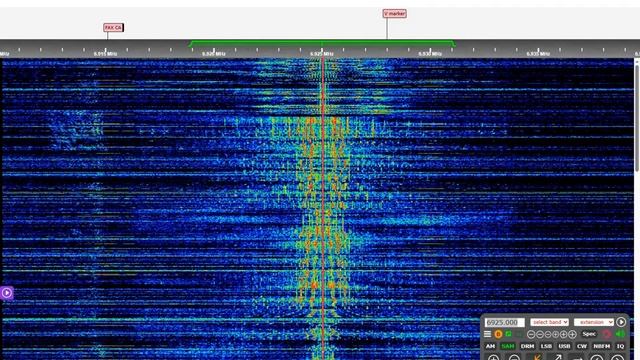Image resolution: width=640 pixels, height=360 pixels.
Task: Click the 6.930 MHz scale label
Action: click(430, 53)
